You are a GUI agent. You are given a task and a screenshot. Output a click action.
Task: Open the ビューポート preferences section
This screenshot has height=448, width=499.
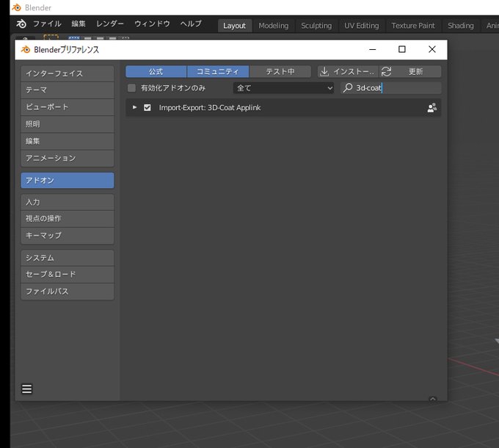[68, 107]
